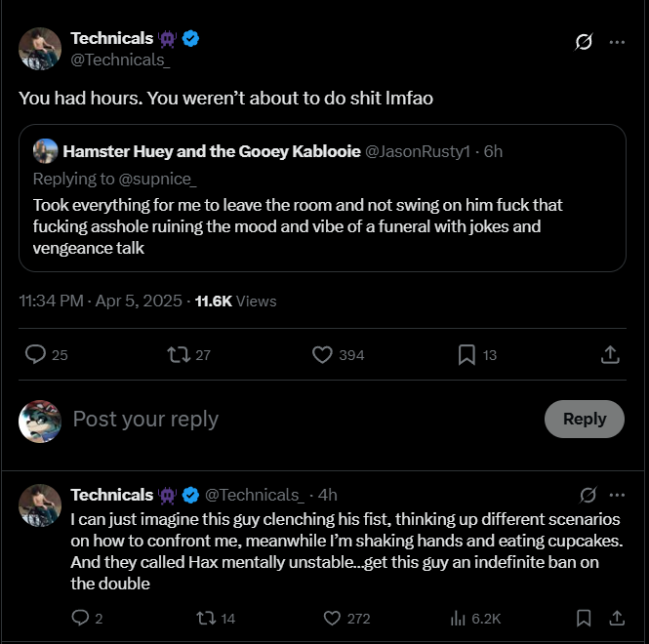Open Technicals profile avatar on main post
Image resolution: width=649 pixels, height=644 pixels.
coord(40,49)
